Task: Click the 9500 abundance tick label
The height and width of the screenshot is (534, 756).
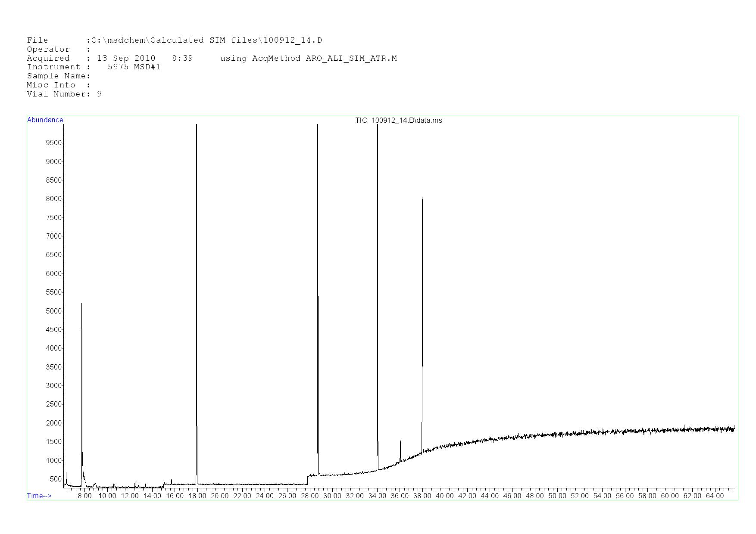Action: click(x=54, y=143)
